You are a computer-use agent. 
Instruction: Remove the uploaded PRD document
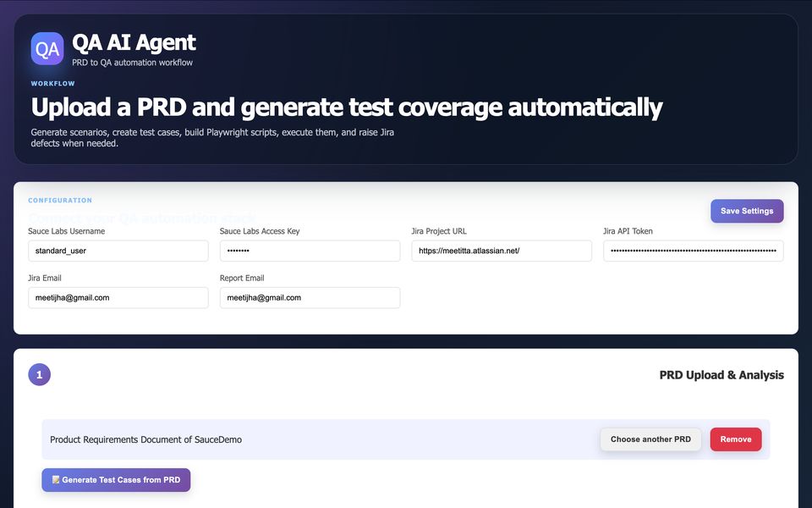[735, 439]
